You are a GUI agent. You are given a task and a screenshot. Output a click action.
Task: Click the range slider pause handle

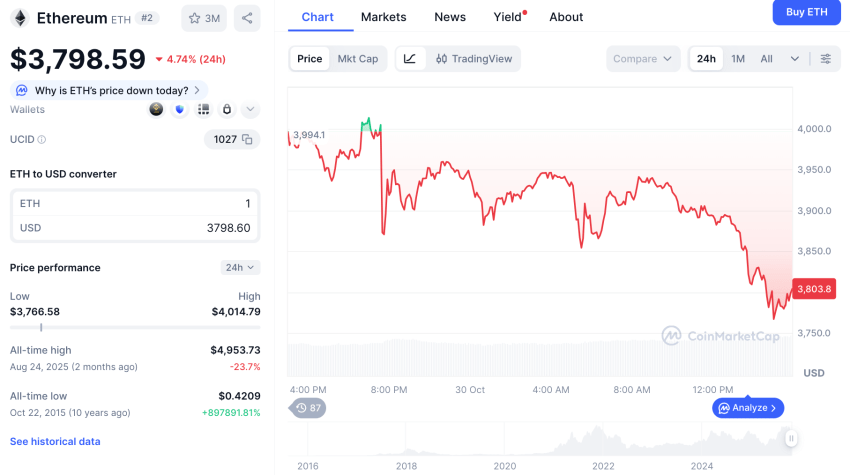[791, 438]
